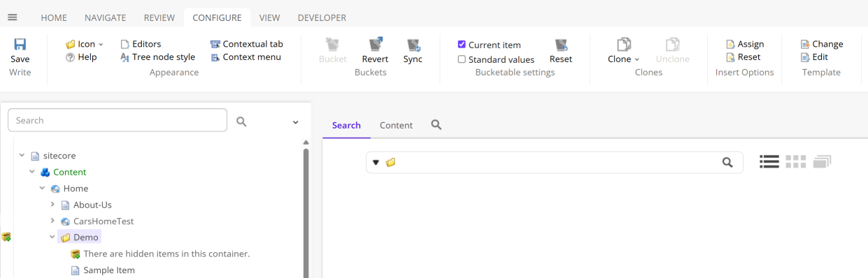
Task: Change the item template
Action: (822, 44)
